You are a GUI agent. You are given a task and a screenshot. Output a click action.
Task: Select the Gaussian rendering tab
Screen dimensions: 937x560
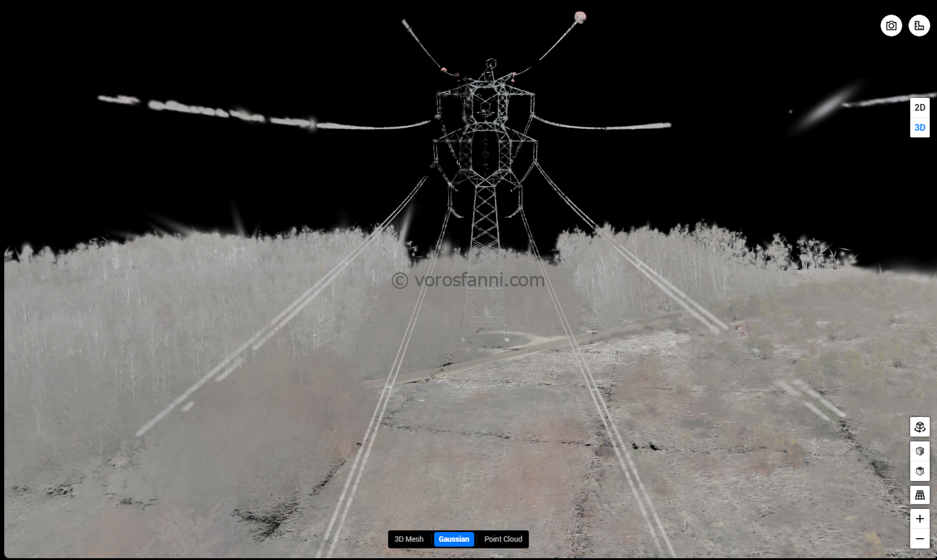click(454, 539)
